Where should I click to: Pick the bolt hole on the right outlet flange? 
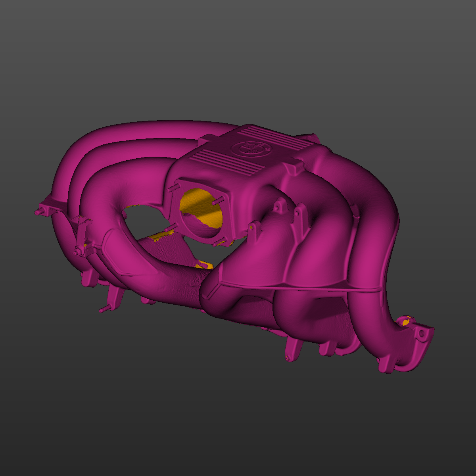click(x=421, y=334)
